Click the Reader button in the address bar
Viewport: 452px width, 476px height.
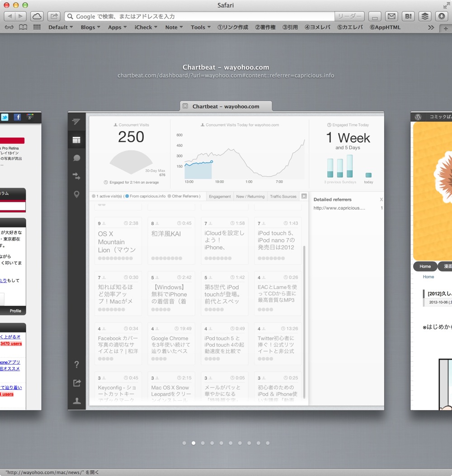click(349, 16)
